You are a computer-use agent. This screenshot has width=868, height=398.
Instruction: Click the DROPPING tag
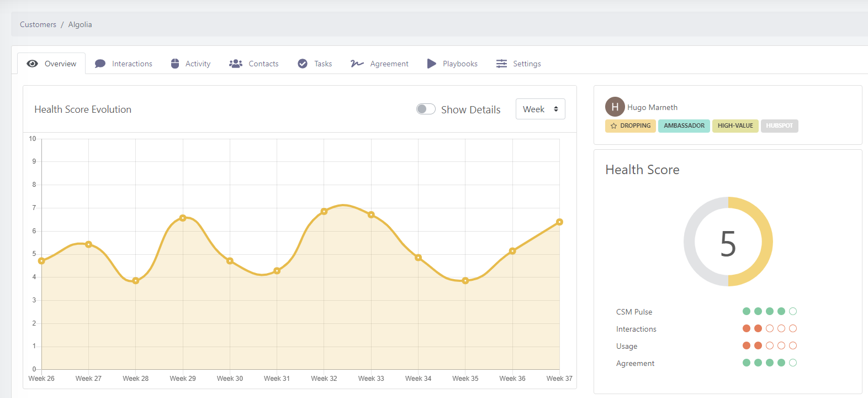[x=630, y=126]
